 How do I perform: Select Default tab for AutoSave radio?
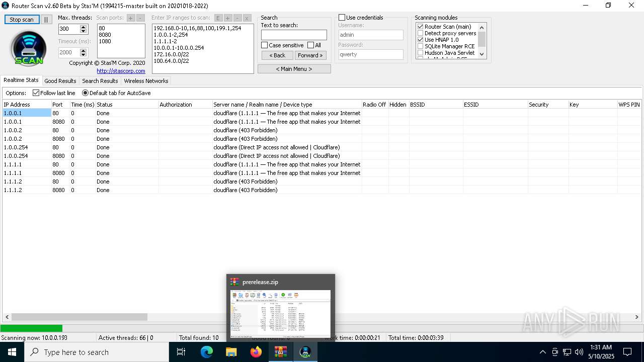85,93
